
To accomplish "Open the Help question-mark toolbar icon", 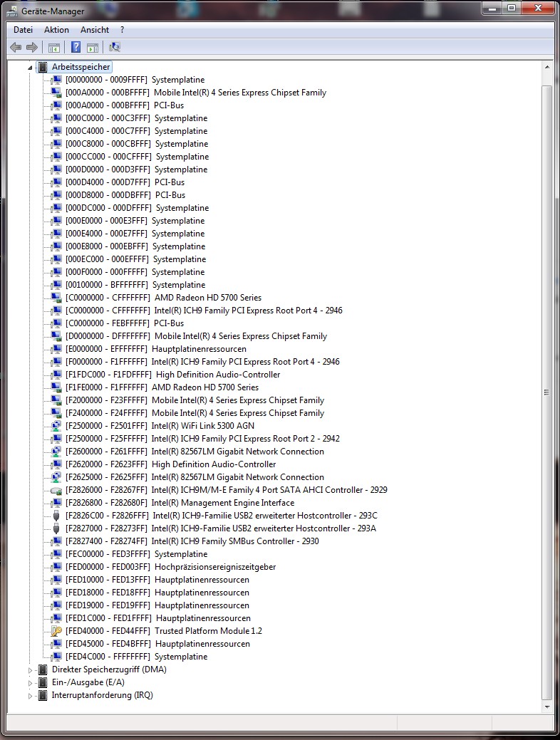I will [76, 47].
